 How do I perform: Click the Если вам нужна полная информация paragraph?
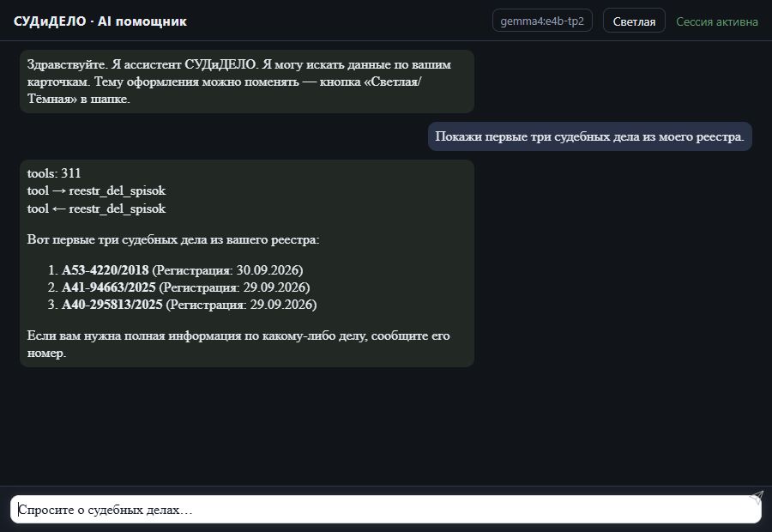point(238,344)
